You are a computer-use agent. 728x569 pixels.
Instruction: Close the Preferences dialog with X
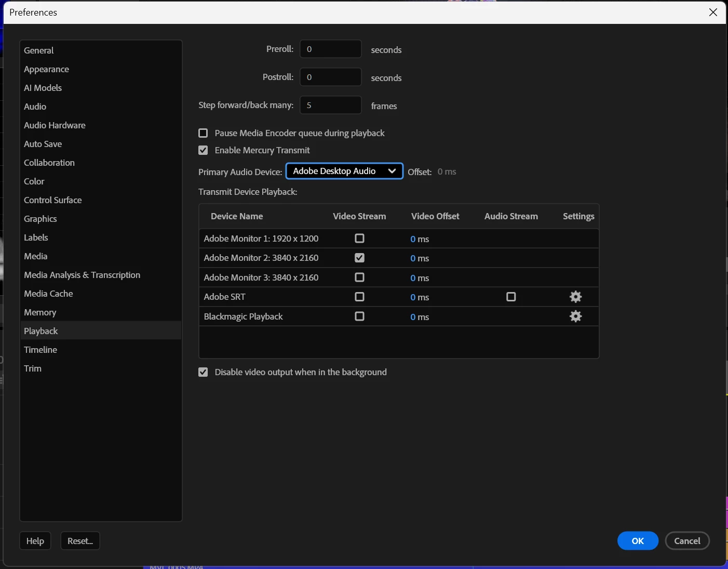click(713, 12)
